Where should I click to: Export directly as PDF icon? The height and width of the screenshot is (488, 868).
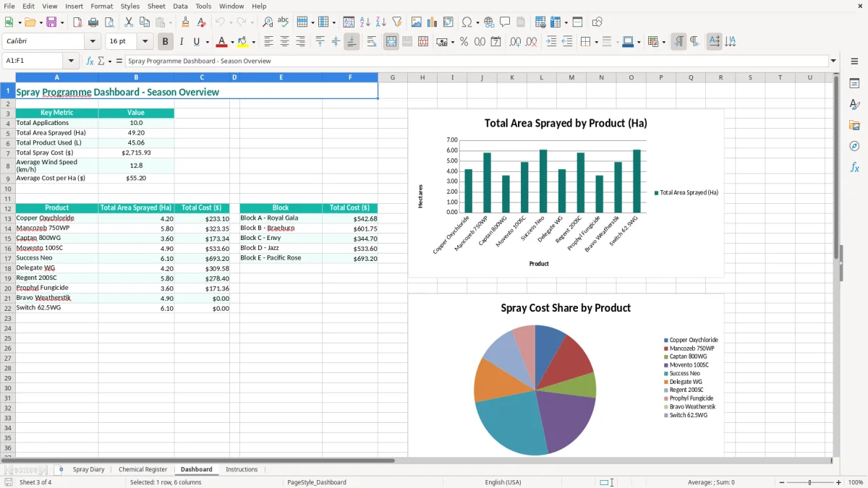click(77, 22)
